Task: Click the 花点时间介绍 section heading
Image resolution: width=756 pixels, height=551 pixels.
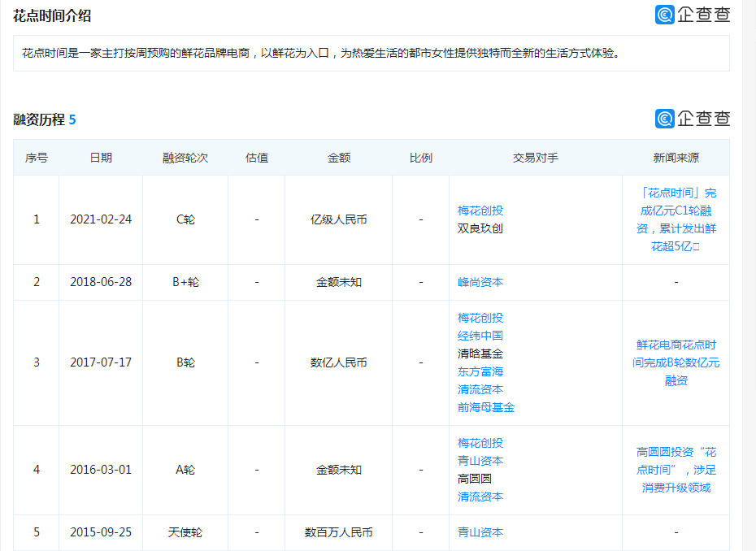Action: (52, 16)
